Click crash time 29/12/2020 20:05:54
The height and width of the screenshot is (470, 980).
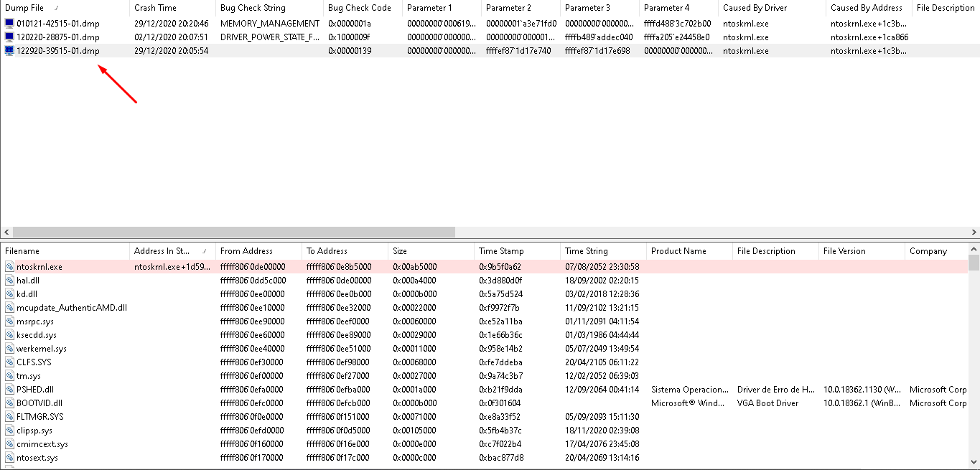pyautogui.click(x=172, y=51)
